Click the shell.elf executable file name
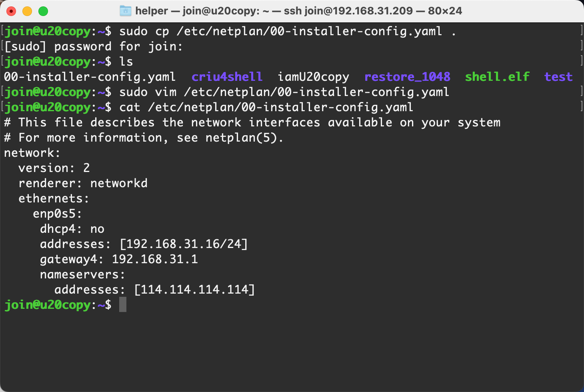 coord(497,77)
